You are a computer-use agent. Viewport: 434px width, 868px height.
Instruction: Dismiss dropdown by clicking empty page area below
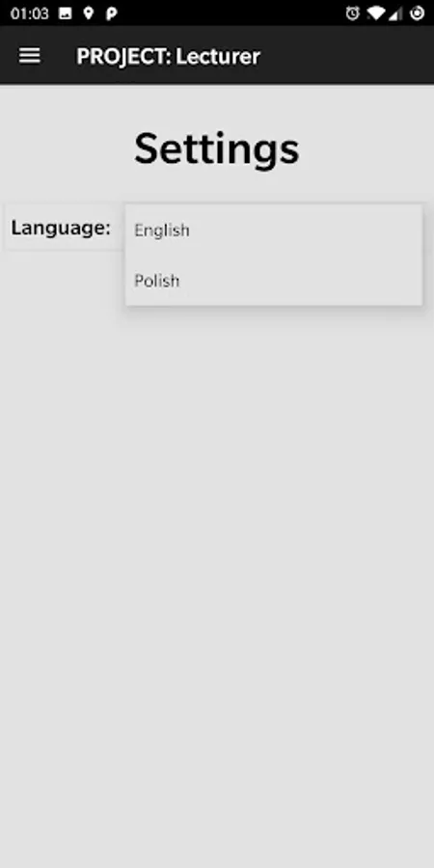[x=217, y=554]
